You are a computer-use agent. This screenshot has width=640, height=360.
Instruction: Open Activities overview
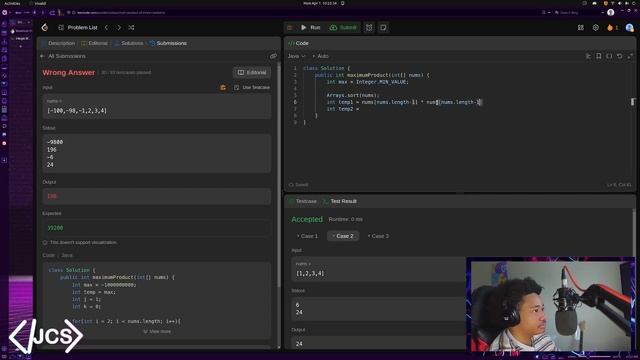coord(12,3)
